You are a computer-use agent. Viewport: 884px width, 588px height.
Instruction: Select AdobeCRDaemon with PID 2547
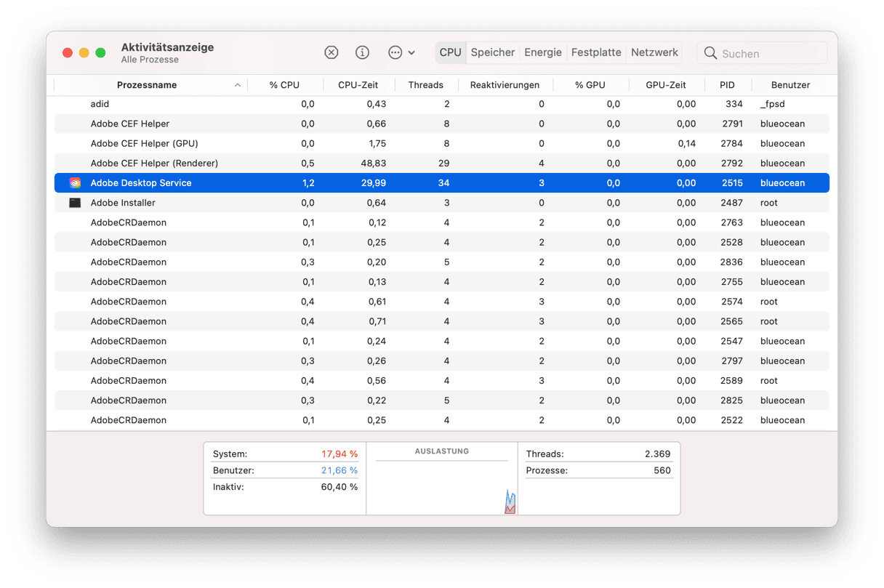442,341
